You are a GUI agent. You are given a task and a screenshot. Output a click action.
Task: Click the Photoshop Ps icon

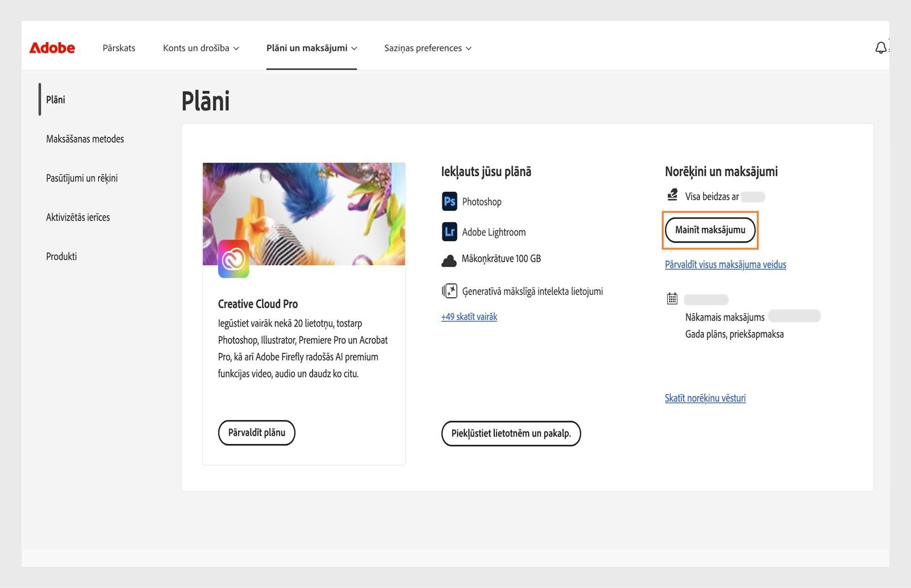(449, 202)
